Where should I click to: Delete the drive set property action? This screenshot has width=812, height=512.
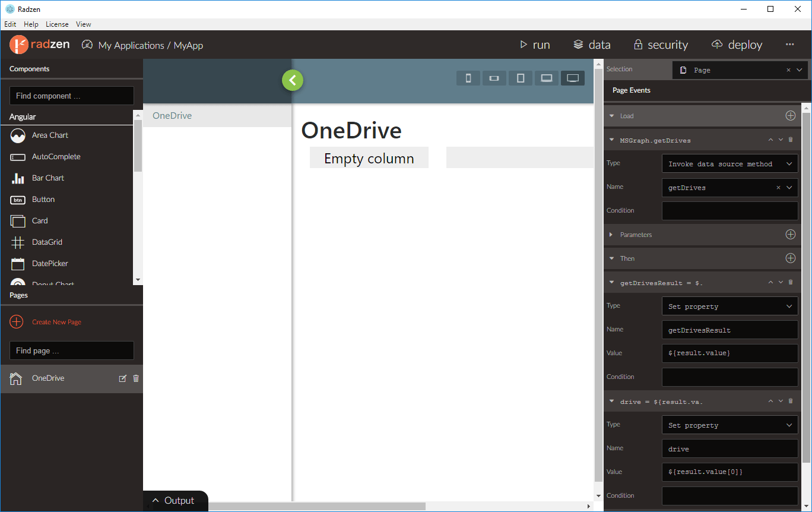[x=791, y=401]
